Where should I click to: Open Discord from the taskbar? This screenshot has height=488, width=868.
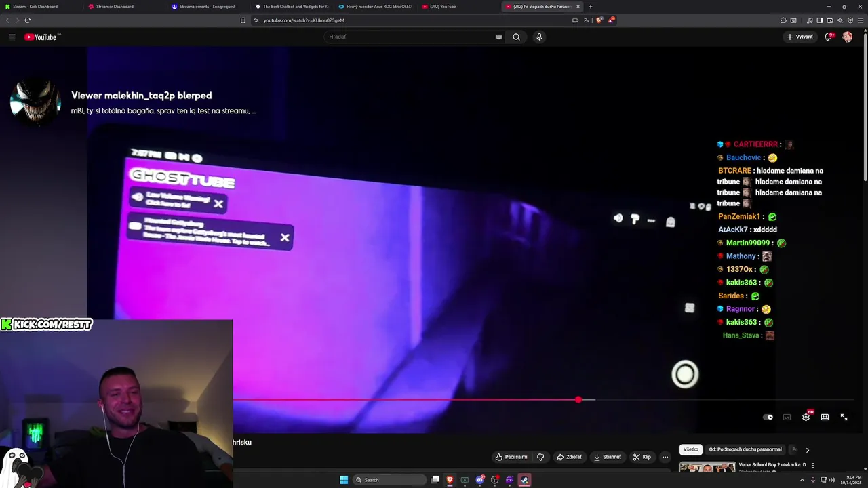(x=480, y=480)
